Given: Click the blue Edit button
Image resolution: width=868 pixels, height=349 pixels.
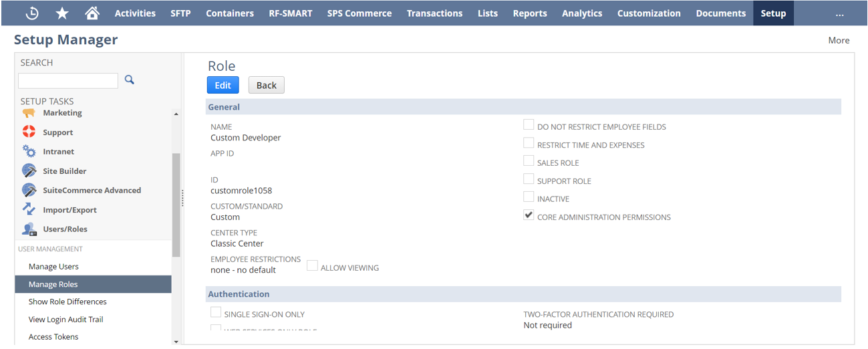Looking at the screenshot, I should 223,85.
